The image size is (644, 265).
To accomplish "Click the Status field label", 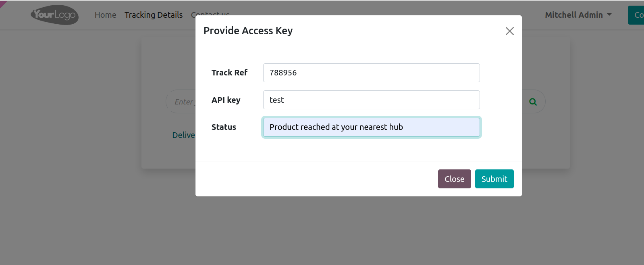I will coord(224,127).
